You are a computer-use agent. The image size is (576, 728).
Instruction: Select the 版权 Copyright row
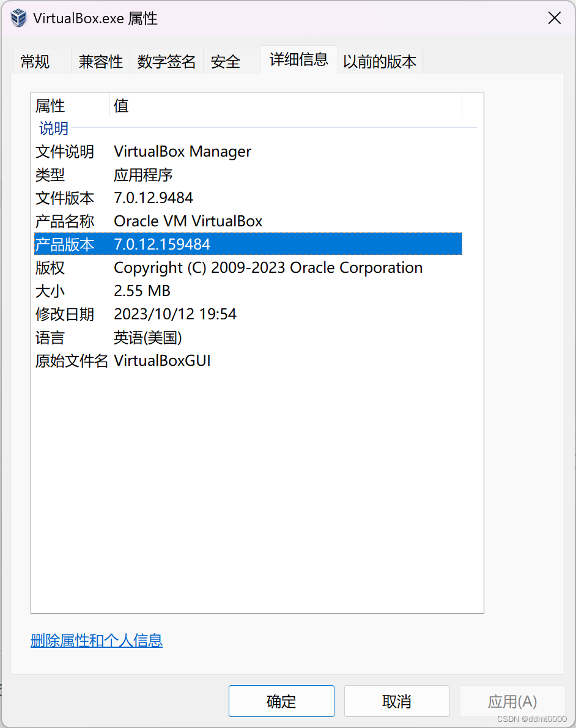[x=183, y=267]
